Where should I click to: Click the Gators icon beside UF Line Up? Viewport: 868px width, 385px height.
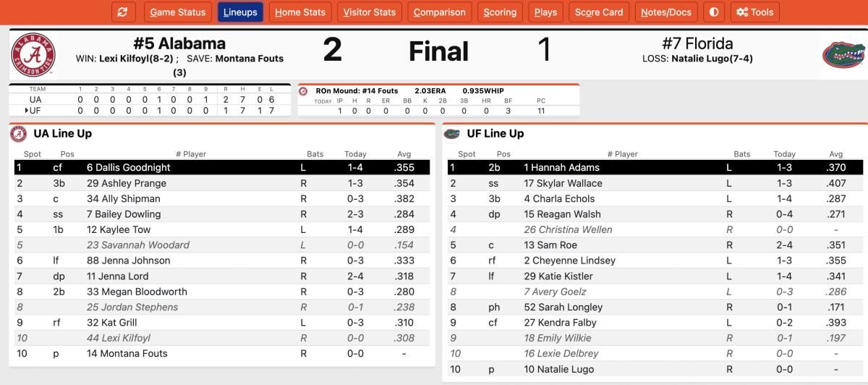[x=452, y=134]
